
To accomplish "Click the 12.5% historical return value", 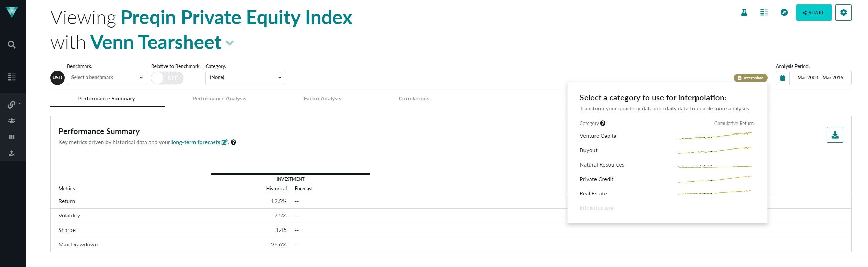I will pyautogui.click(x=279, y=201).
